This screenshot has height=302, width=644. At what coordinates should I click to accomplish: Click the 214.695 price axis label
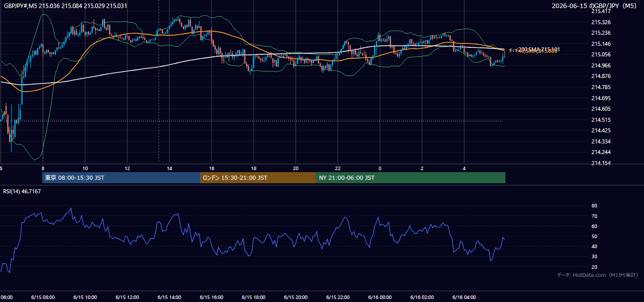(601, 98)
